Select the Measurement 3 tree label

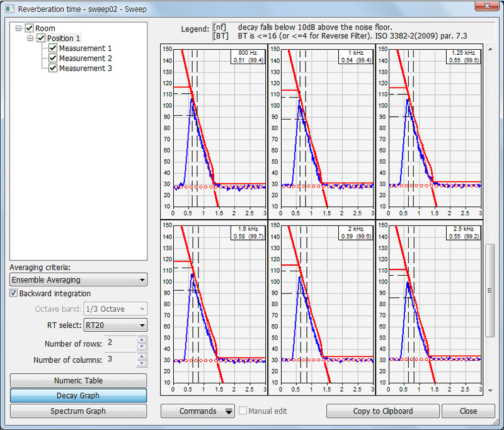click(x=86, y=68)
